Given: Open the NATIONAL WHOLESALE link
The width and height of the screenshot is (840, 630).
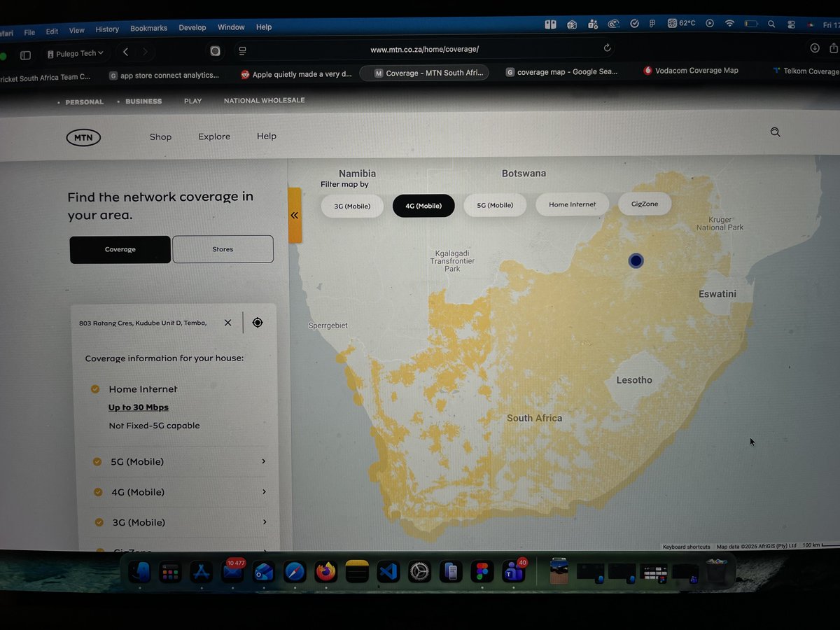Looking at the screenshot, I should [x=264, y=101].
